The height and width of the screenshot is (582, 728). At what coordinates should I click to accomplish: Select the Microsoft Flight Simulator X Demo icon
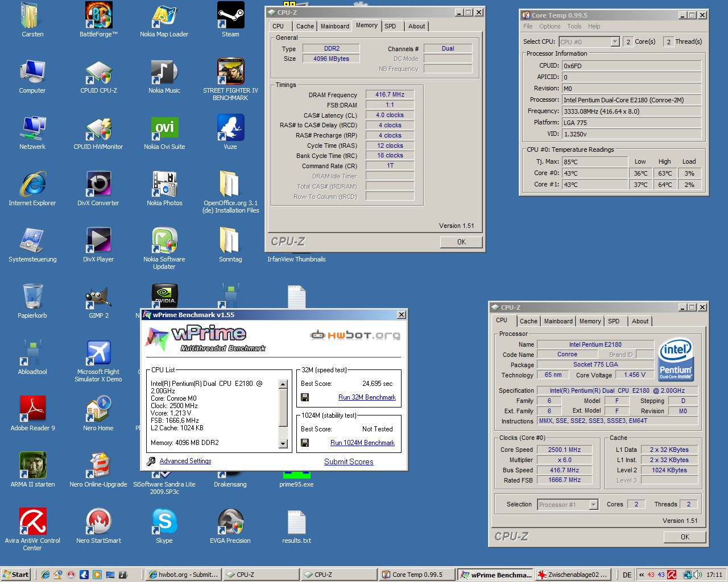(98, 361)
